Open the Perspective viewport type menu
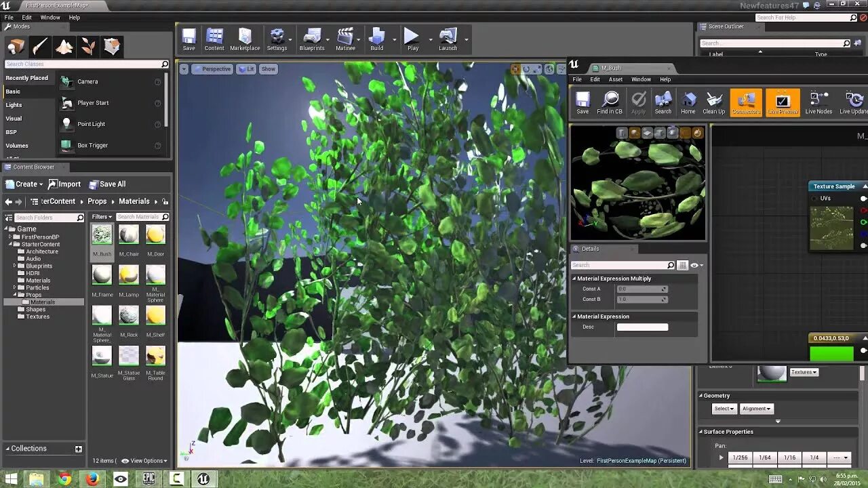 point(212,68)
